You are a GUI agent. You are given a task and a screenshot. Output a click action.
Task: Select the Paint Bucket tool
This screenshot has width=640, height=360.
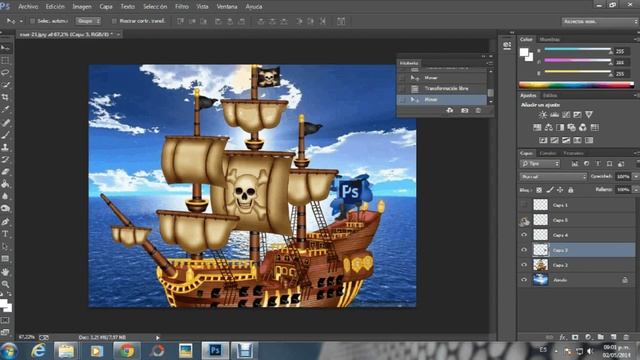click(x=5, y=184)
